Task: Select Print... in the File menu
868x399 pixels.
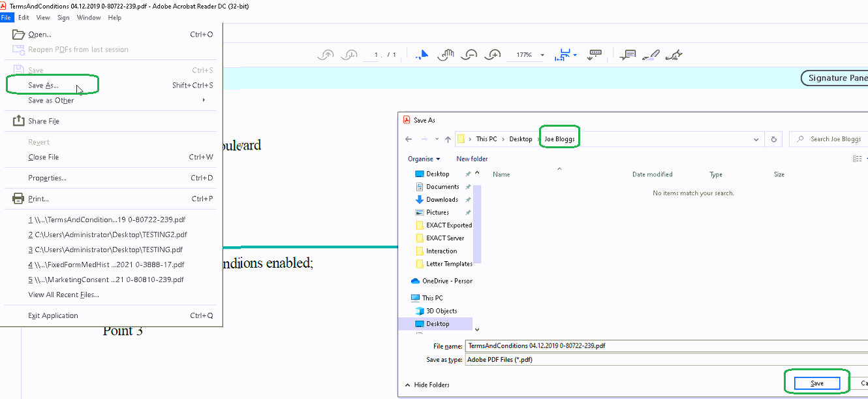Action: (39, 199)
